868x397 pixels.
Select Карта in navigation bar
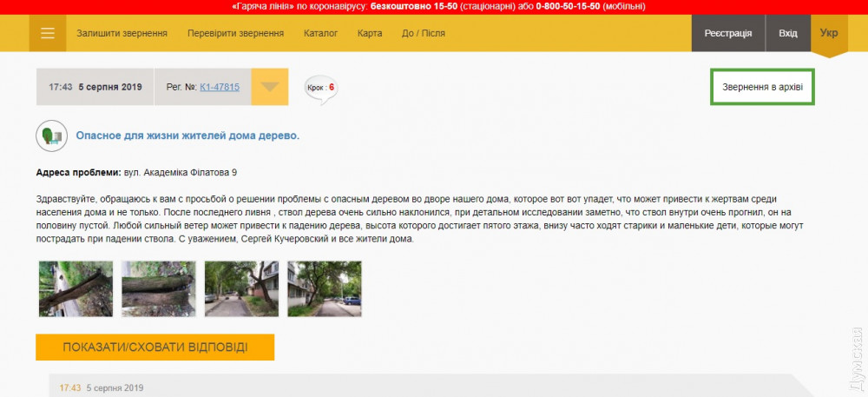[x=369, y=34]
